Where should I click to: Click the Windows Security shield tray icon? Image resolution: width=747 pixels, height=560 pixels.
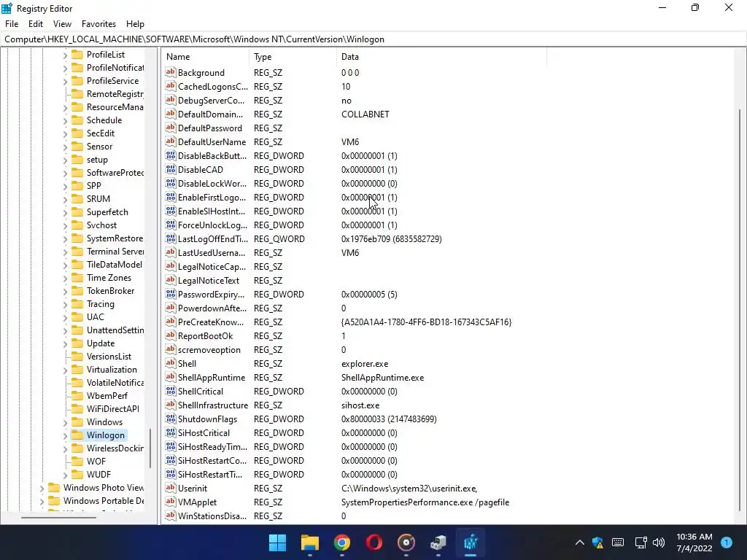[598, 542]
